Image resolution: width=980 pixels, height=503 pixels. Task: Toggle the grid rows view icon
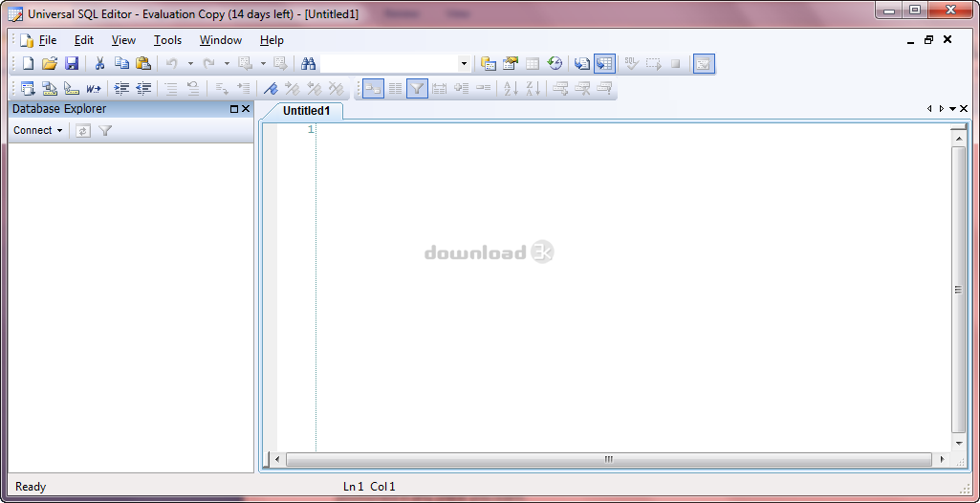[395, 89]
